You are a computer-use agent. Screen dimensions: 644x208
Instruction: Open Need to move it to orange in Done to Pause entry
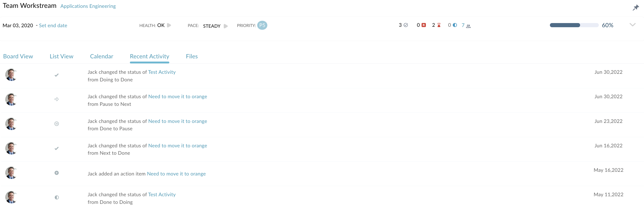coord(178,121)
